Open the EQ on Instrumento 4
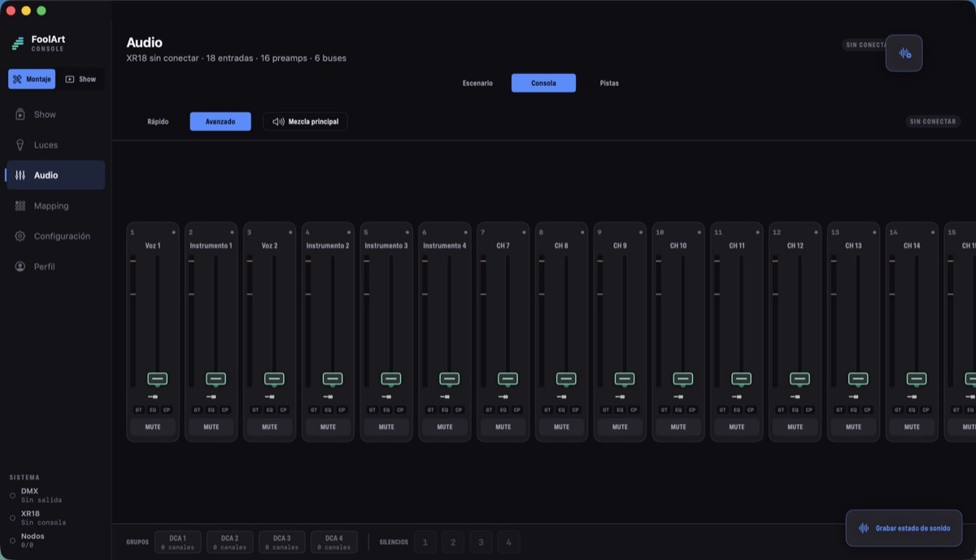This screenshot has width=976, height=560. tap(445, 410)
